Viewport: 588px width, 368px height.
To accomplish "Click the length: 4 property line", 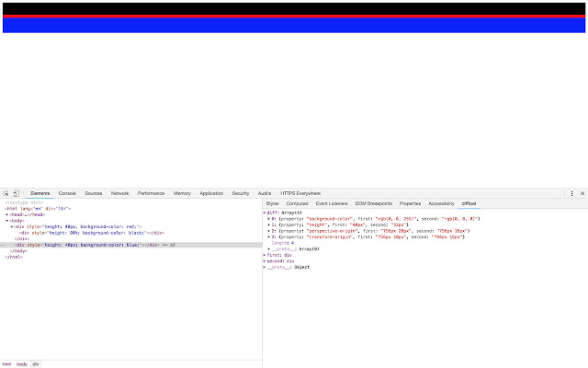I will (283, 243).
